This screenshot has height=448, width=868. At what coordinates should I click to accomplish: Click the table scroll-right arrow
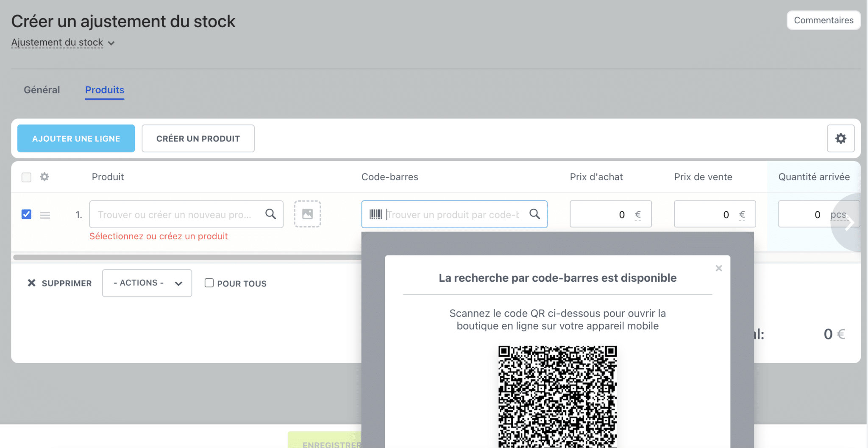tap(849, 223)
